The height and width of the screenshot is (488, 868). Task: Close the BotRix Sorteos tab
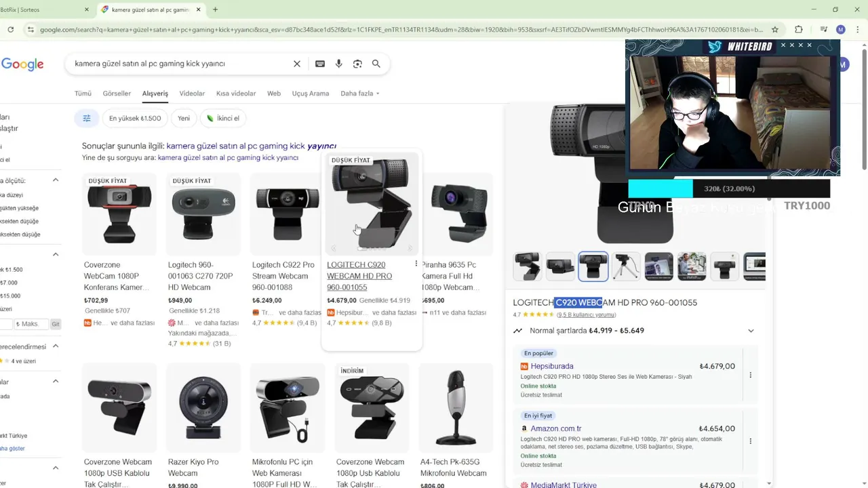pyautogui.click(x=87, y=9)
